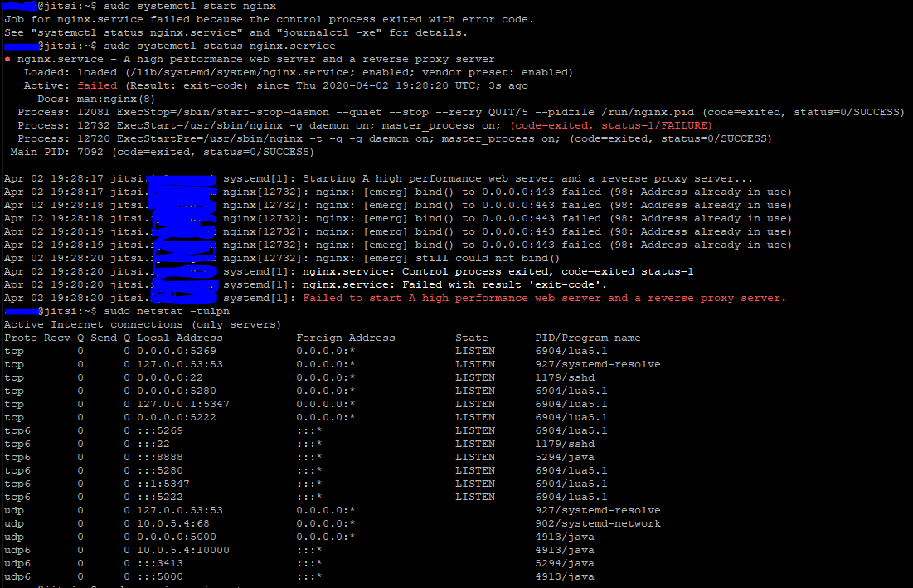Image resolution: width=913 pixels, height=588 pixels.
Task: Click tcp6 local address ':::8888'
Action: 159,458
